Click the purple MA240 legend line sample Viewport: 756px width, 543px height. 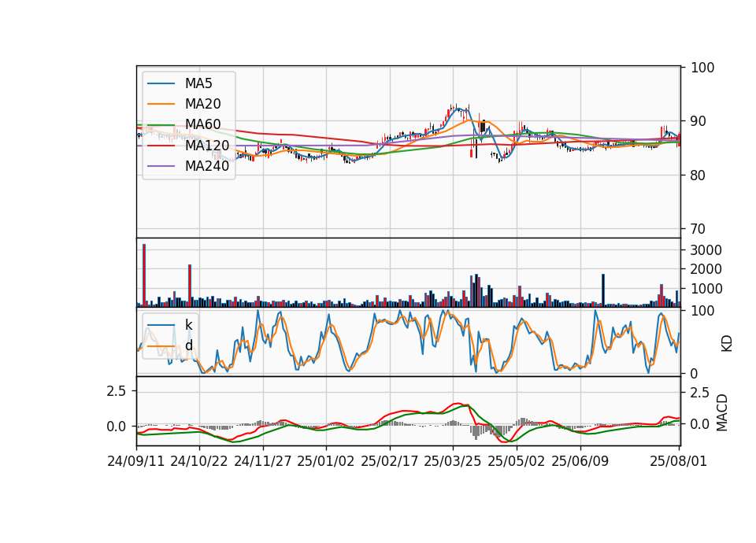click(x=161, y=166)
